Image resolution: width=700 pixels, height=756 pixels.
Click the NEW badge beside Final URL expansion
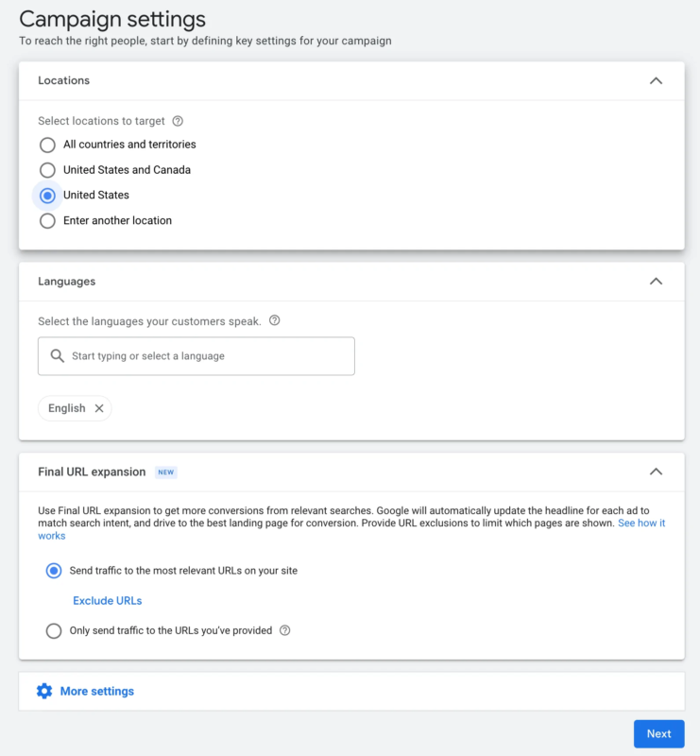tap(166, 472)
